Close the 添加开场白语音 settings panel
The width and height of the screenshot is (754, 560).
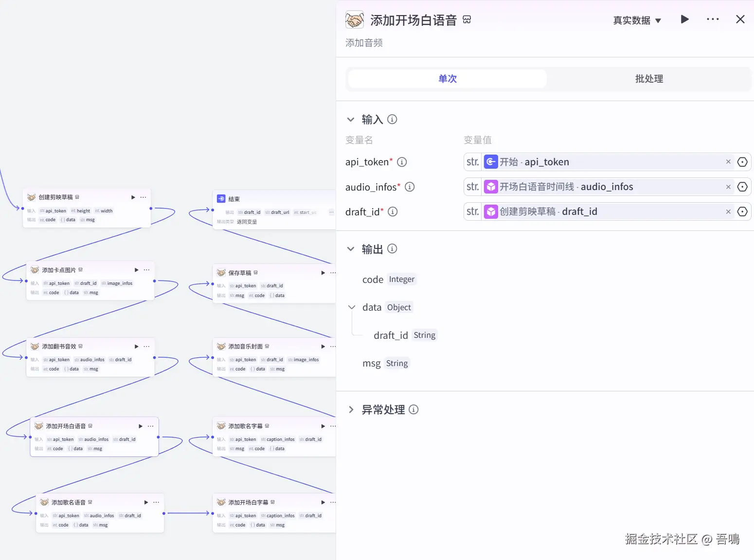click(740, 19)
